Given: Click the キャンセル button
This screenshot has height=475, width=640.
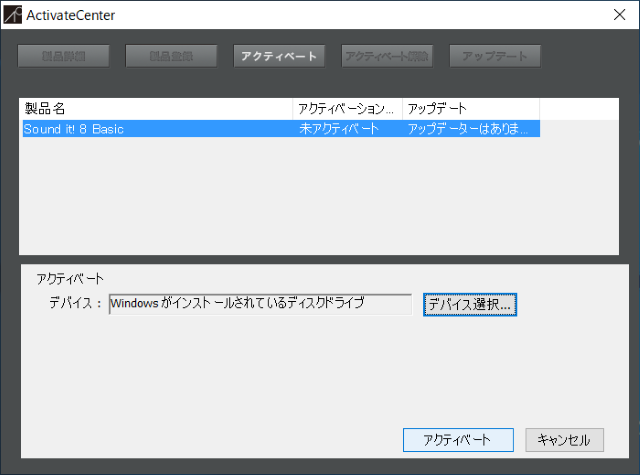Looking at the screenshot, I should coord(564,440).
